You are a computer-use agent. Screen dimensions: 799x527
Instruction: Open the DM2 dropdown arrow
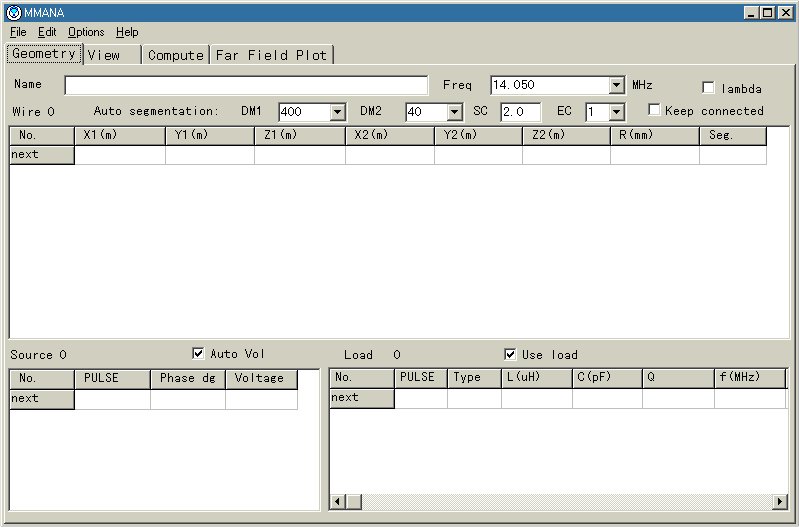[x=455, y=112]
